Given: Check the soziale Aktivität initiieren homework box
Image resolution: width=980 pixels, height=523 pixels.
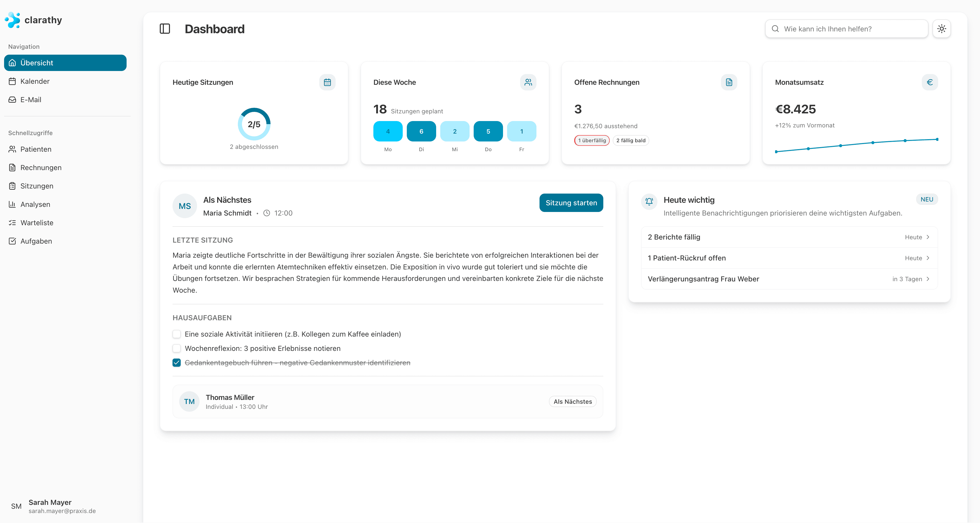Looking at the screenshot, I should coord(177,334).
